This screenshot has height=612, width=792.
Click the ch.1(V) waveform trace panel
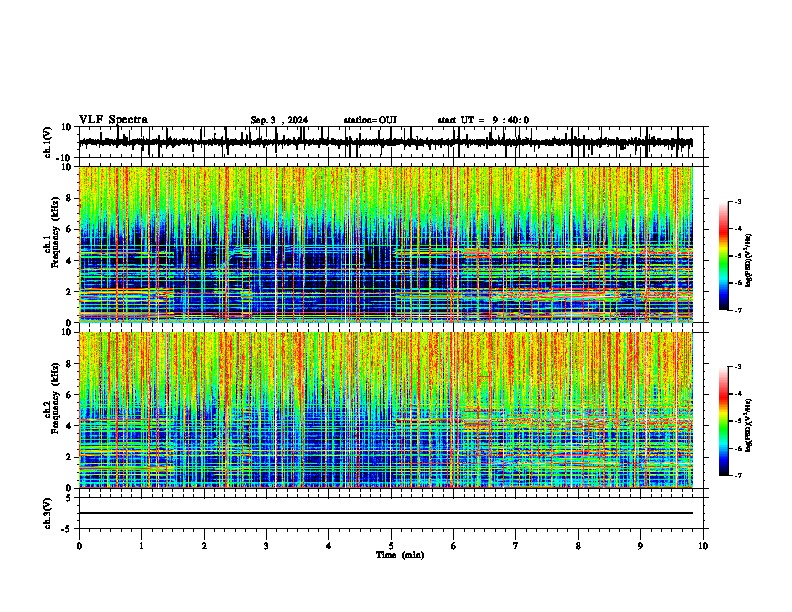tap(391, 142)
